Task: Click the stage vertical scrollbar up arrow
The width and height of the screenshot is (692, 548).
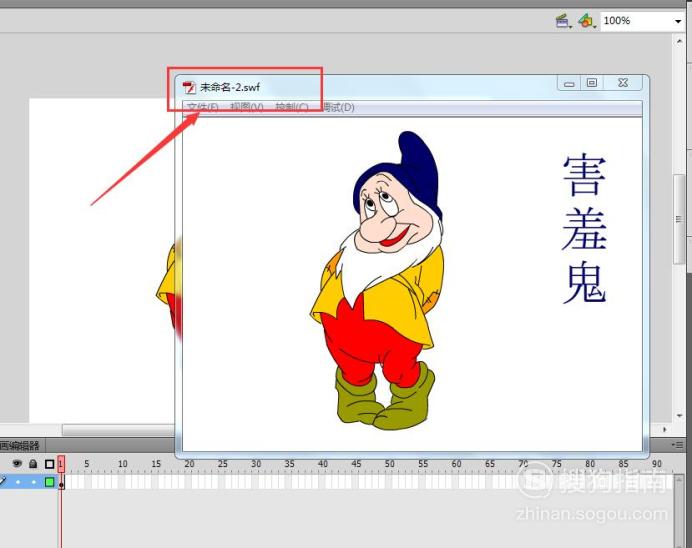Action: (x=679, y=41)
